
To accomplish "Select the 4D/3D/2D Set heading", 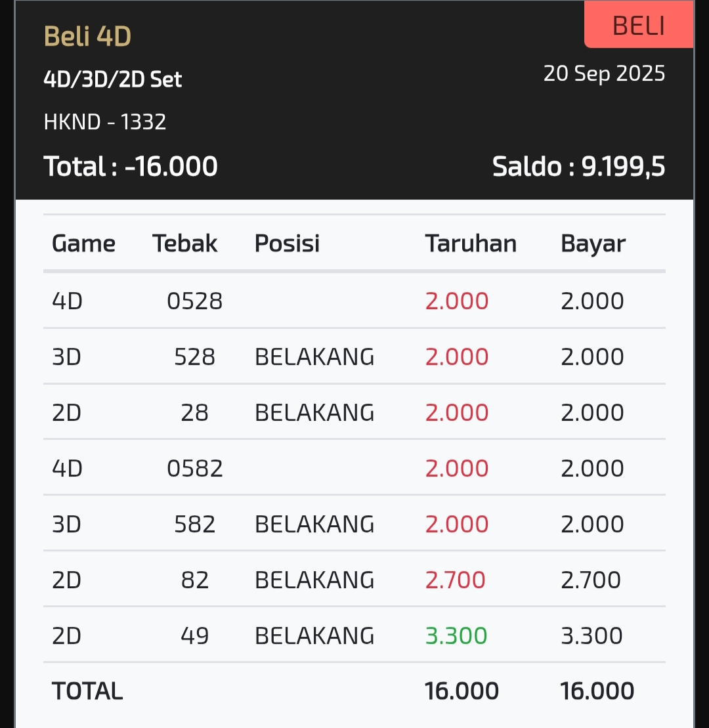I will coord(112,79).
